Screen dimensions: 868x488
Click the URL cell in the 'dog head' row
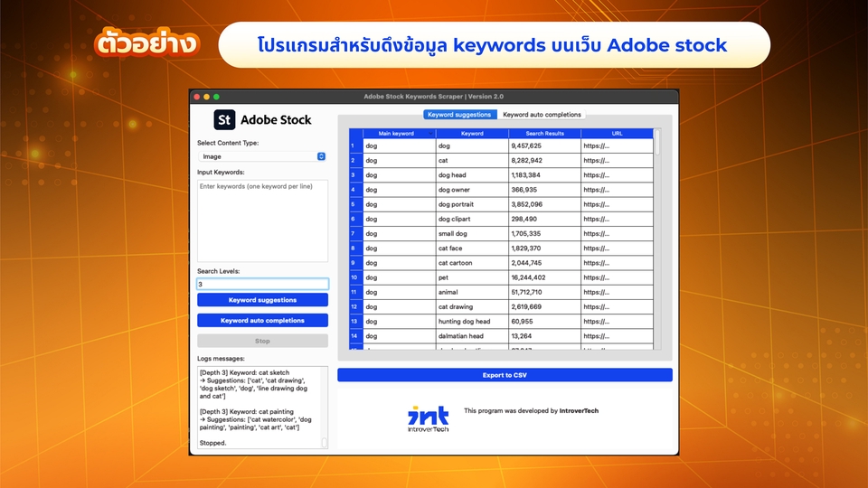(617, 175)
